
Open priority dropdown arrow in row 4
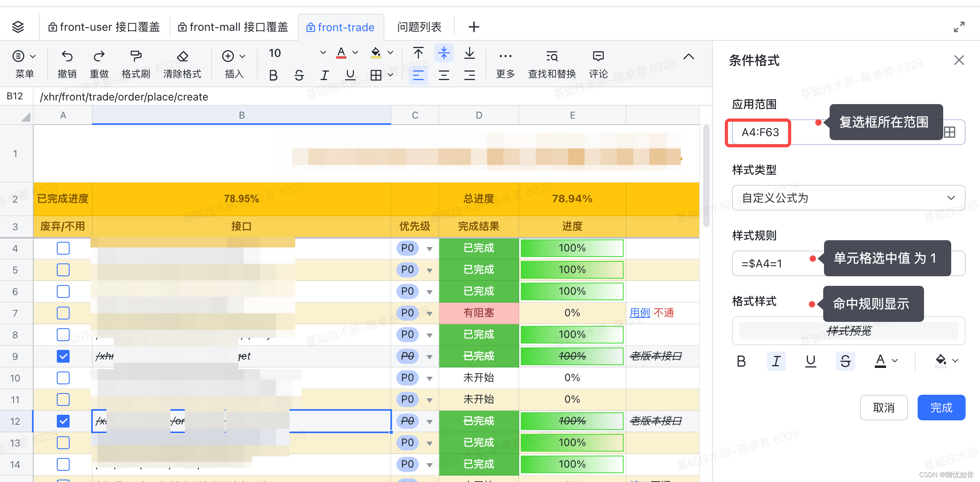click(x=429, y=249)
